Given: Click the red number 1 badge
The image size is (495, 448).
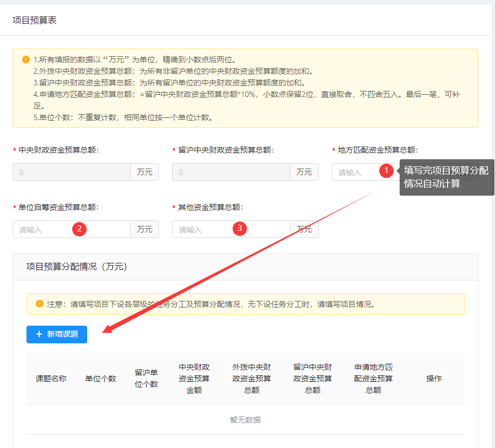Looking at the screenshot, I should [386, 171].
